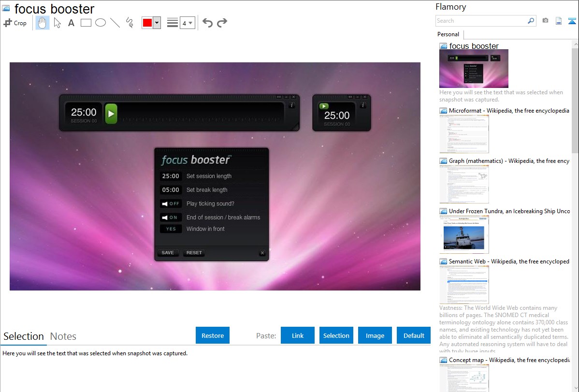The width and height of the screenshot is (579, 392).
Task: Select the Crop tool
Action: (15, 23)
